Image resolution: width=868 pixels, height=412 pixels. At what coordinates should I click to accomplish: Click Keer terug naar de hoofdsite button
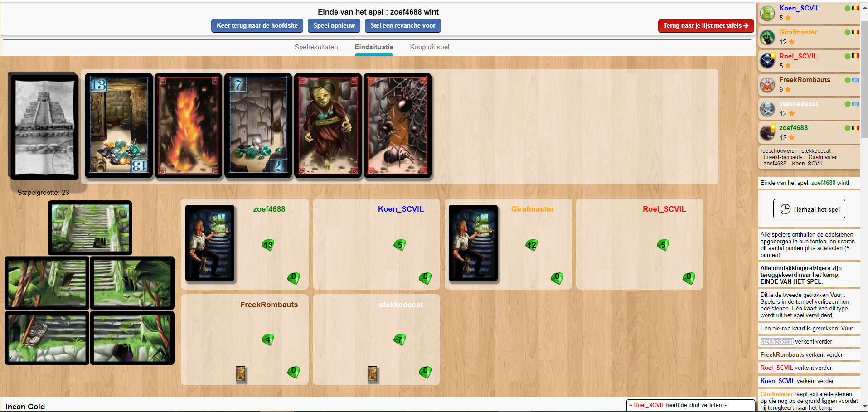pos(257,26)
